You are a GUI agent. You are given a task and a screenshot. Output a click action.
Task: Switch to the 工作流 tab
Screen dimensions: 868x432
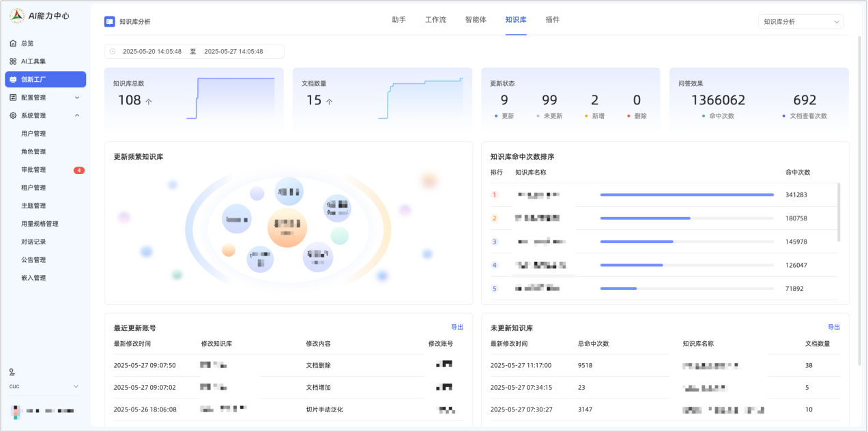click(x=435, y=20)
